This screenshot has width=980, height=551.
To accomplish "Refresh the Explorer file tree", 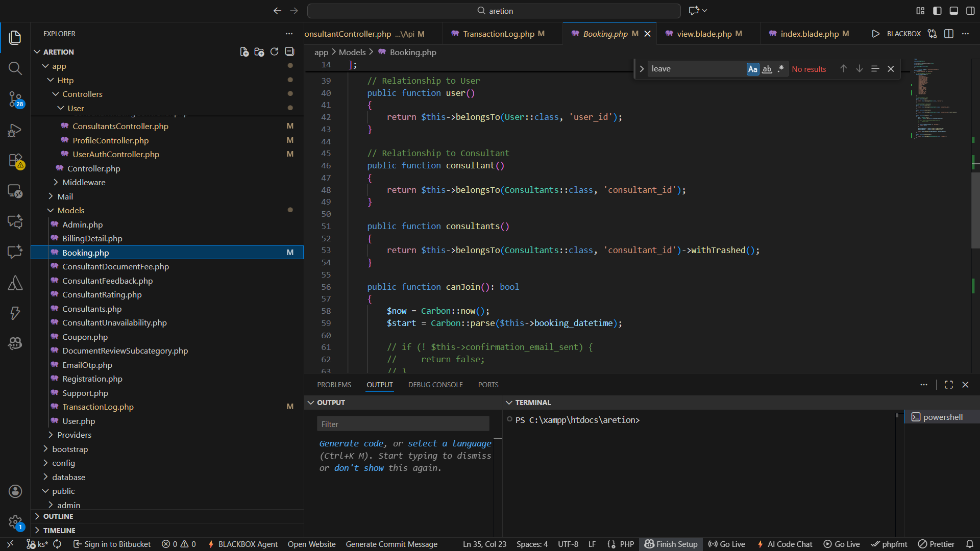I will coord(275,52).
